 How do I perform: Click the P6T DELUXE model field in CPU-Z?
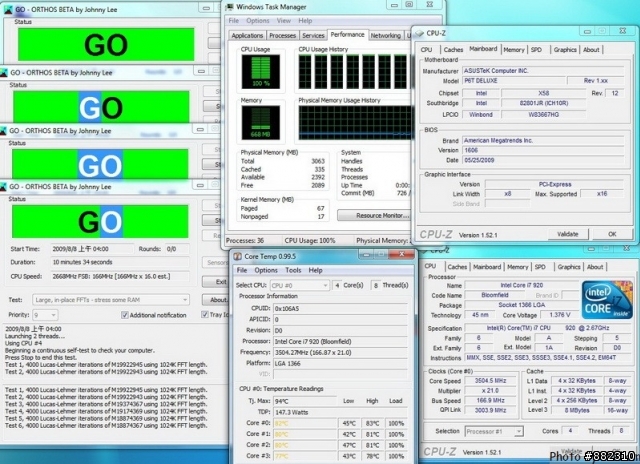[513, 81]
